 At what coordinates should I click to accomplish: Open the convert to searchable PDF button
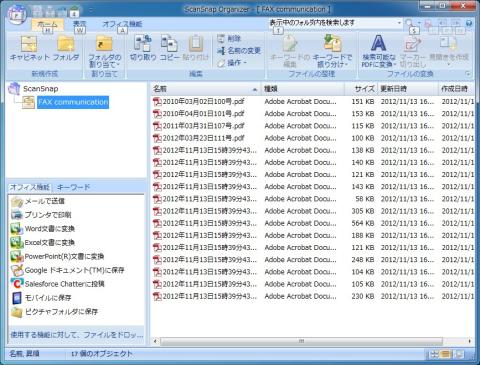(379, 52)
